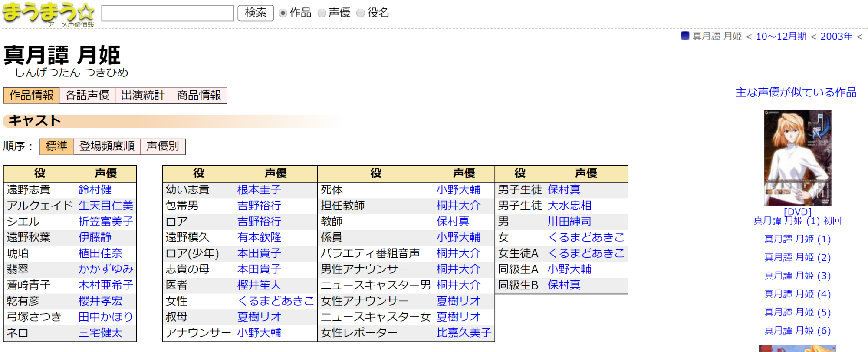Click 真月譚 月姬 (3) product link
The height and width of the screenshot is (352, 868).
pyautogui.click(x=797, y=276)
